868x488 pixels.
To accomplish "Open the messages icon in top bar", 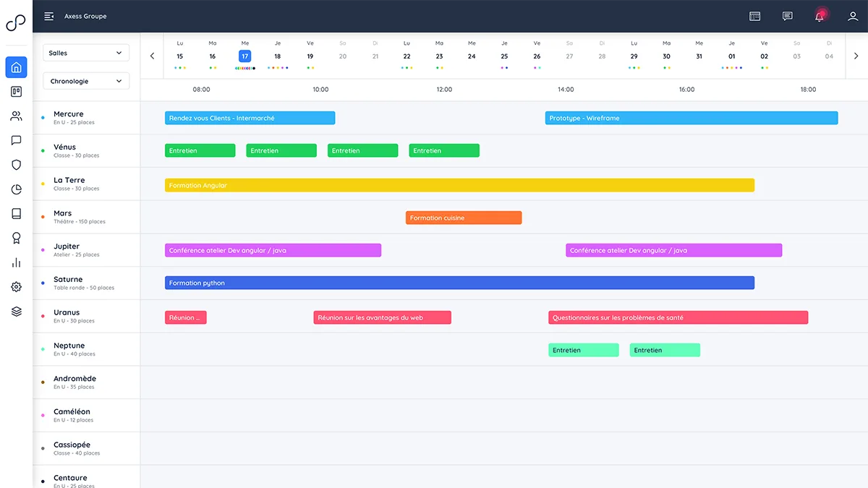I will [788, 16].
